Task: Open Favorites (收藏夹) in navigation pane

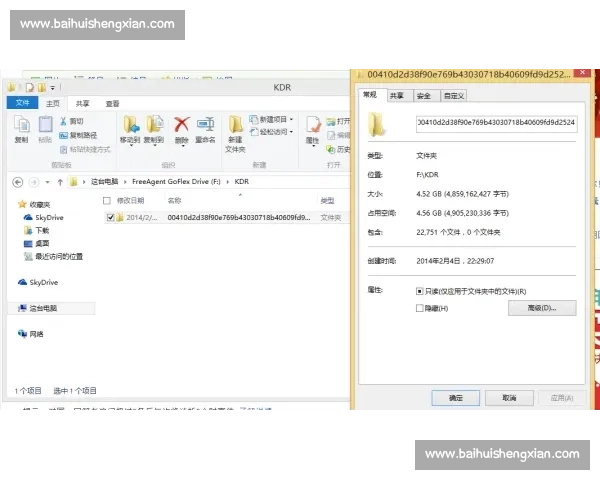Action: click(x=40, y=204)
